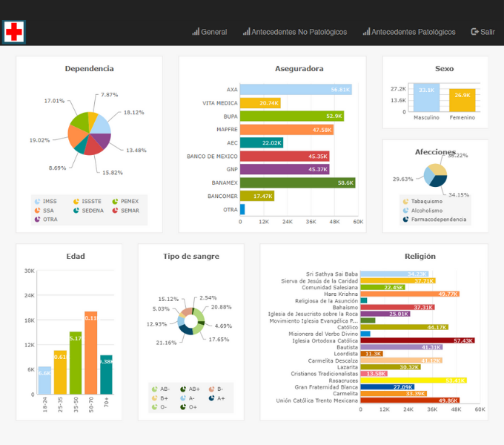Image resolution: width=504 pixels, height=445 pixels.
Task: Open Antecedentes Patológicos section
Action: coord(413,32)
